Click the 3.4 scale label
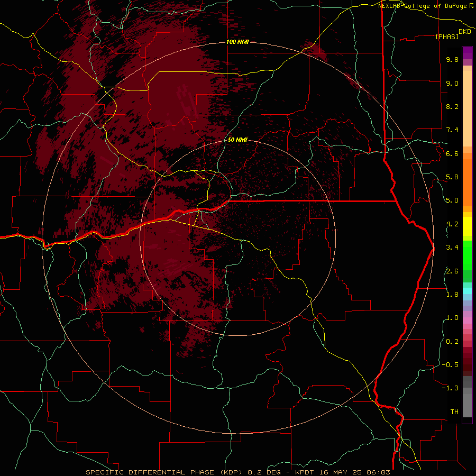 coord(452,248)
